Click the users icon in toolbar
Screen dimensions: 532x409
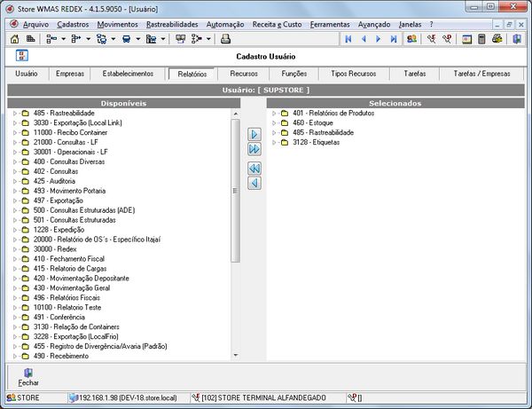pyautogui.click(x=412, y=39)
